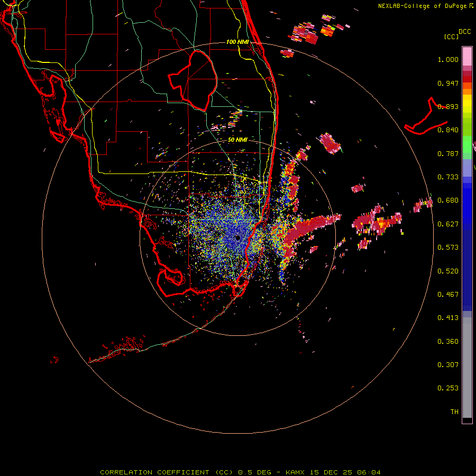
Task: Click the black KAMX radar site dot
Action: 237,238
